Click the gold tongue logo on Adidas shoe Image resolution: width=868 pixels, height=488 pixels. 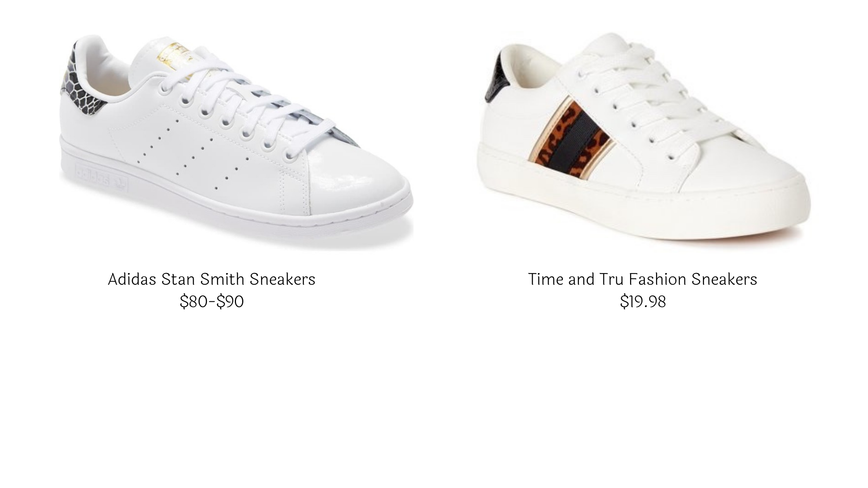[x=178, y=58]
